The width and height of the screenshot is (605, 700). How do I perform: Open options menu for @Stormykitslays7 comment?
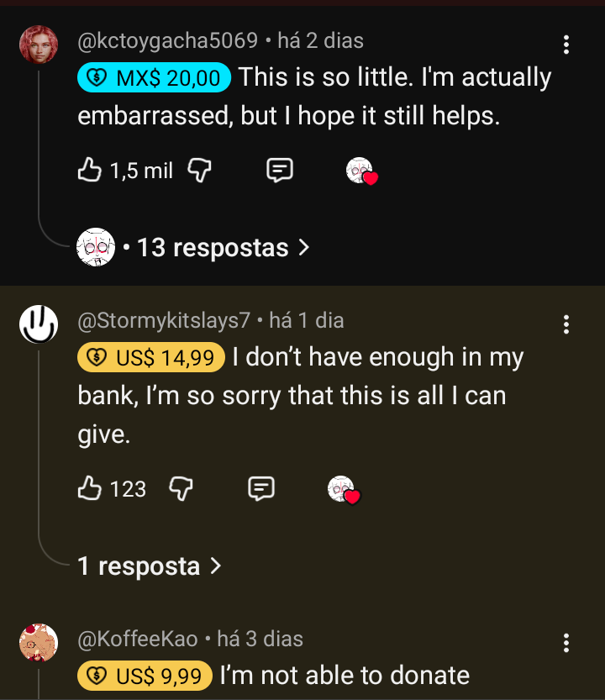pyautogui.click(x=566, y=324)
